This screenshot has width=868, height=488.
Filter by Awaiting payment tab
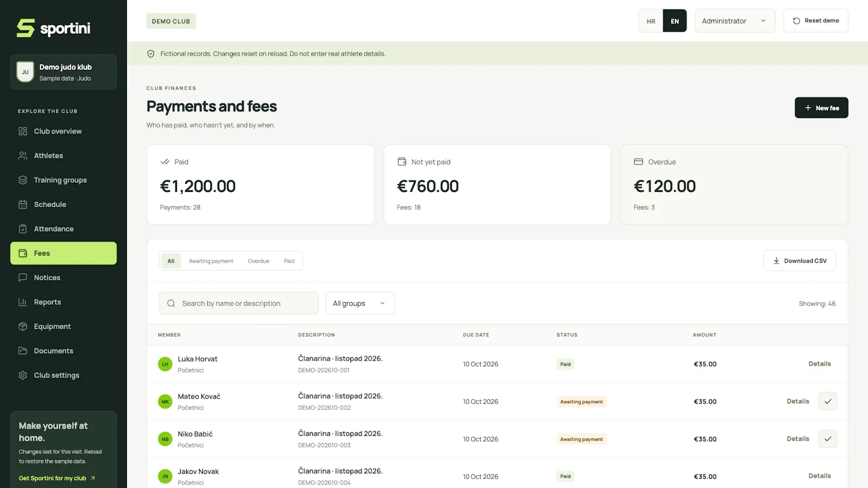[211, 261]
